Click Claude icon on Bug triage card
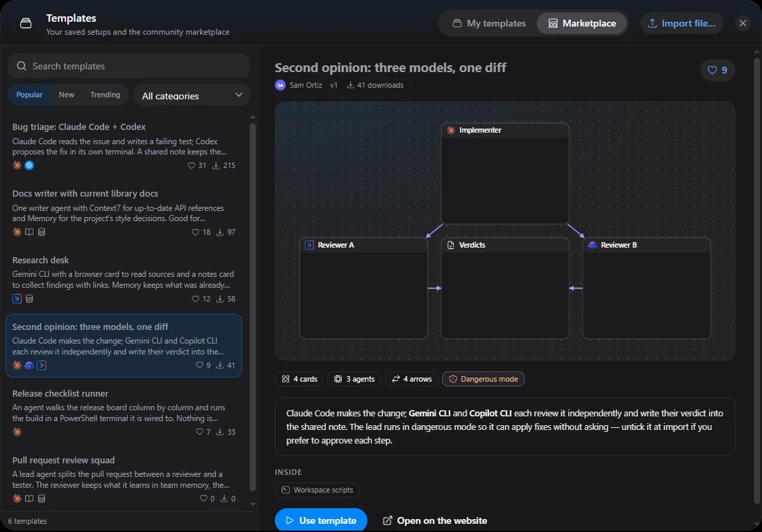The height and width of the screenshot is (532, 762). pos(17,165)
